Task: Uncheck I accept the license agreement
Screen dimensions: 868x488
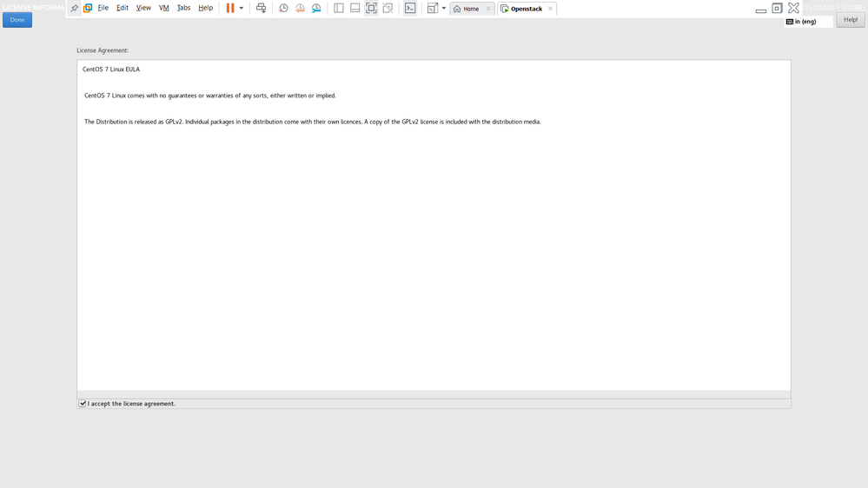Action: pyautogui.click(x=83, y=404)
